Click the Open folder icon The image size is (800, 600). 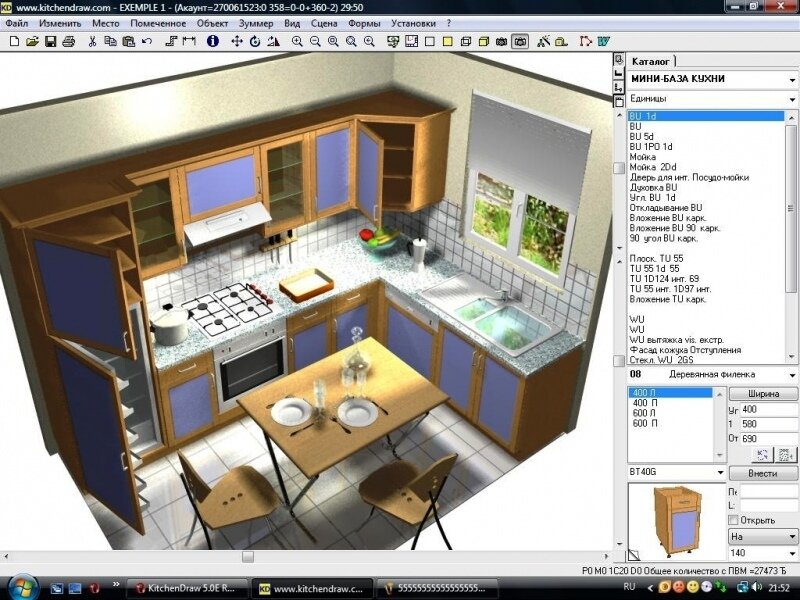(x=32, y=42)
